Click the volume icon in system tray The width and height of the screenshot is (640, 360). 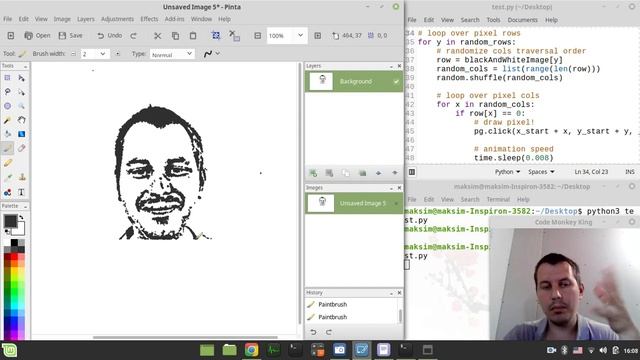tap(603, 350)
